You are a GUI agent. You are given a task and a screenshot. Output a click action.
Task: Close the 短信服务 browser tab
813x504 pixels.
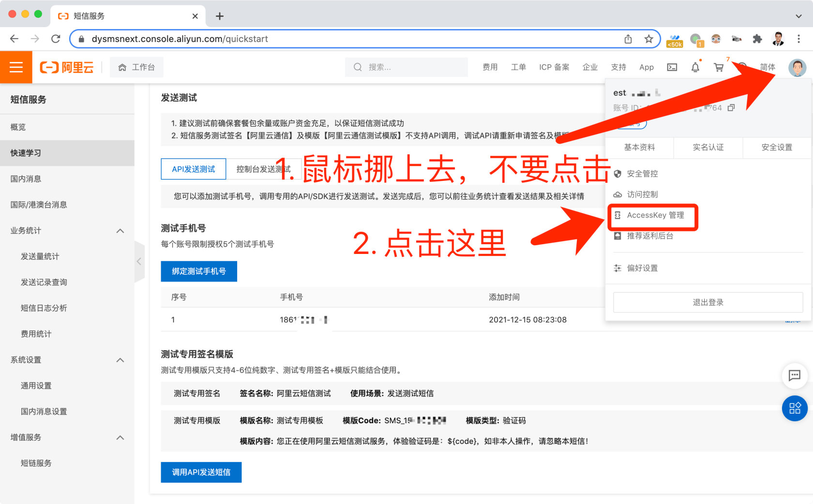pyautogui.click(x=195, y=16)
